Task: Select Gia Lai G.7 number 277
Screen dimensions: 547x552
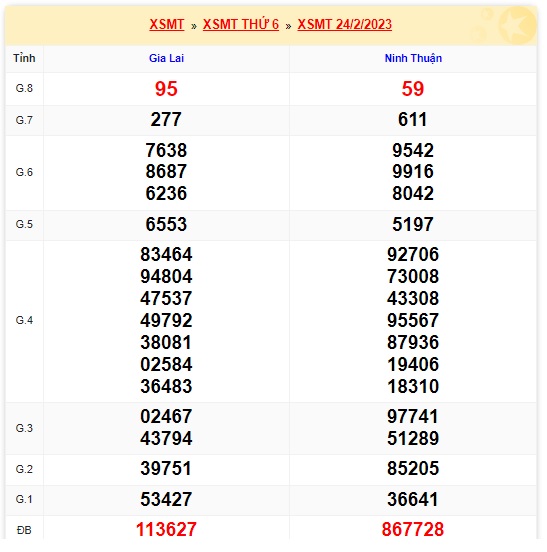Action: click(x=166, y=120)
